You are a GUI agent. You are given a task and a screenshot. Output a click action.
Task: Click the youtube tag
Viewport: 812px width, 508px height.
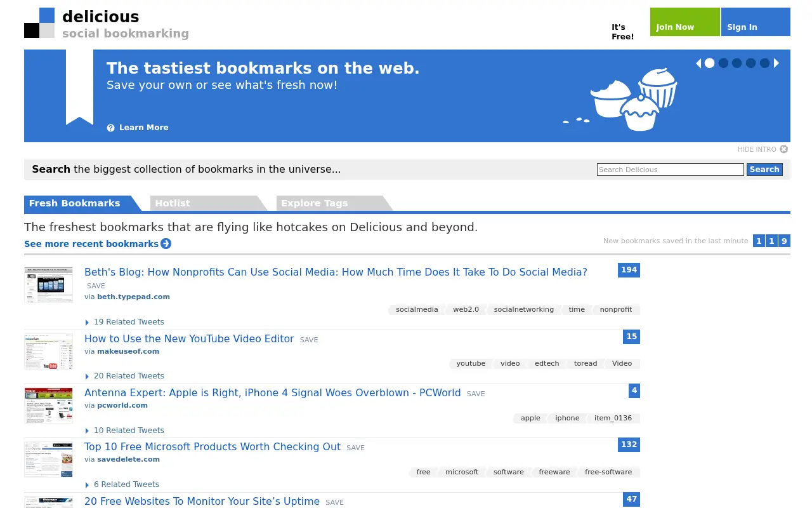471,364
